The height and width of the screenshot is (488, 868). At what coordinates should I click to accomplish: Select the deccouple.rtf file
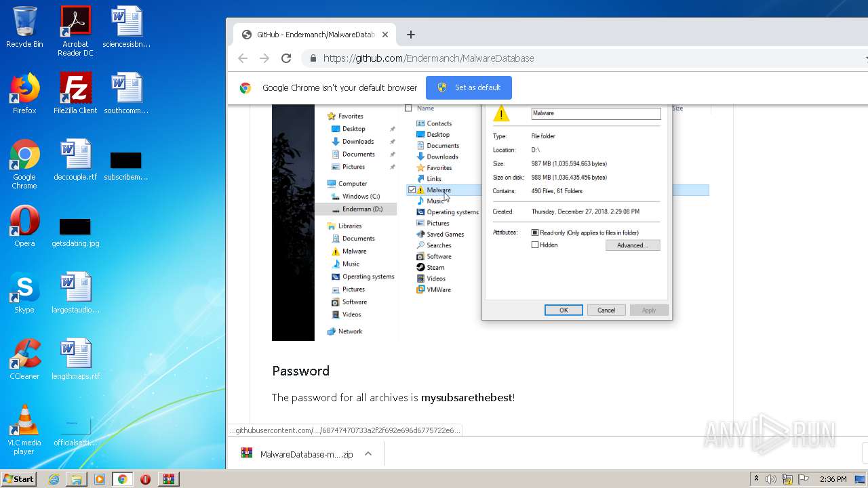pyautogui.click(x=75, y=160)
